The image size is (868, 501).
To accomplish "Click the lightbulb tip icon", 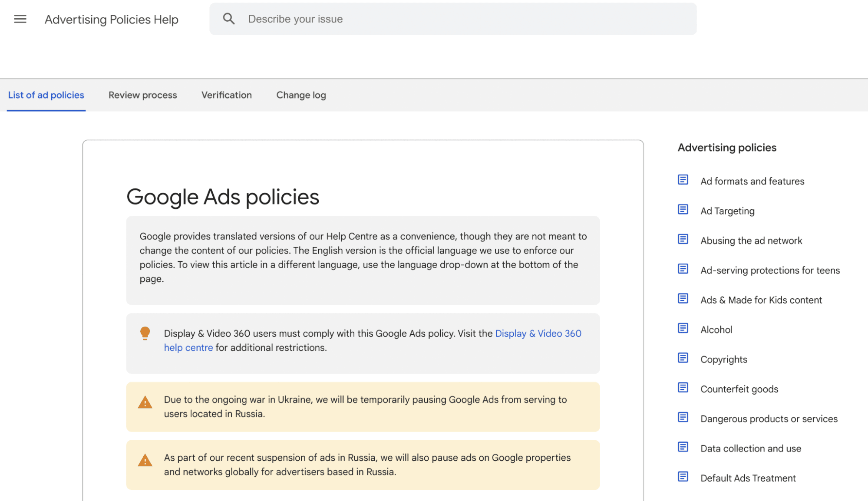I will pos(145,333).
